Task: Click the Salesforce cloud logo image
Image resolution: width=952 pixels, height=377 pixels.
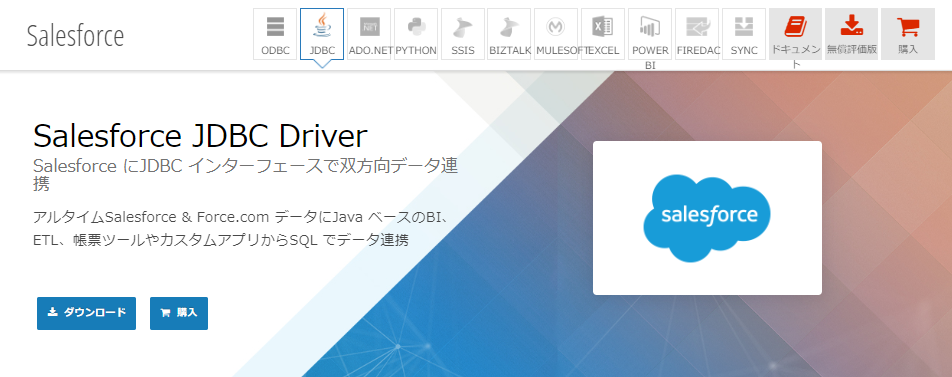Action: [707, 218]
